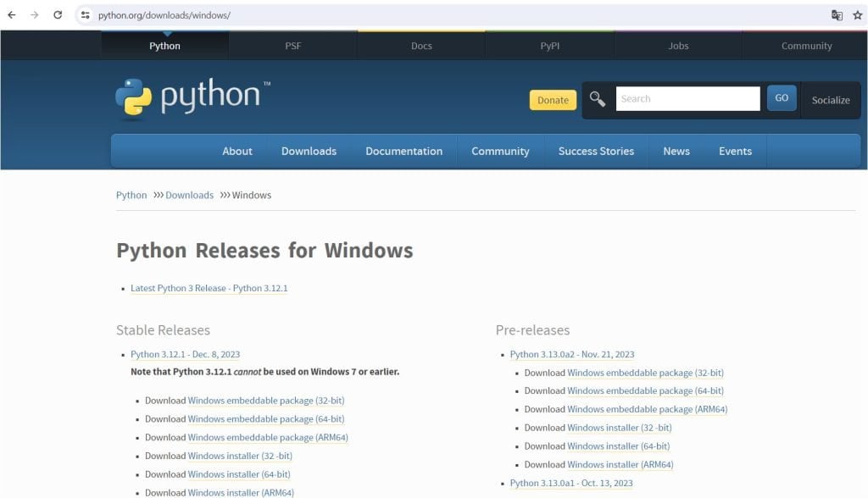868x498 pixels.
Task: Switch to the PyPI top tab
Action: click(x=549, y=46)
